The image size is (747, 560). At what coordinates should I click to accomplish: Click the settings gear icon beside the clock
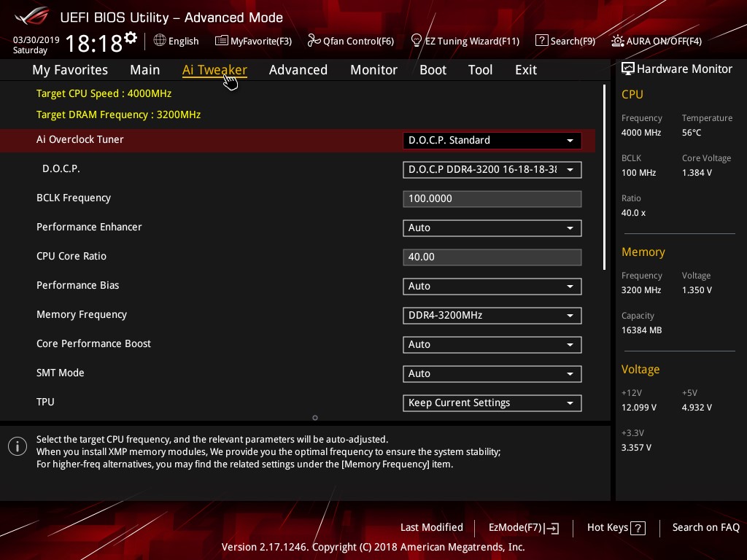(x=131, y=38)
